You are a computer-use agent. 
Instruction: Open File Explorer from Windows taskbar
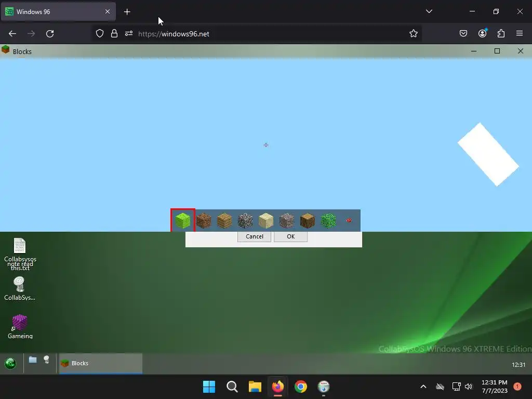coord(255,387)
